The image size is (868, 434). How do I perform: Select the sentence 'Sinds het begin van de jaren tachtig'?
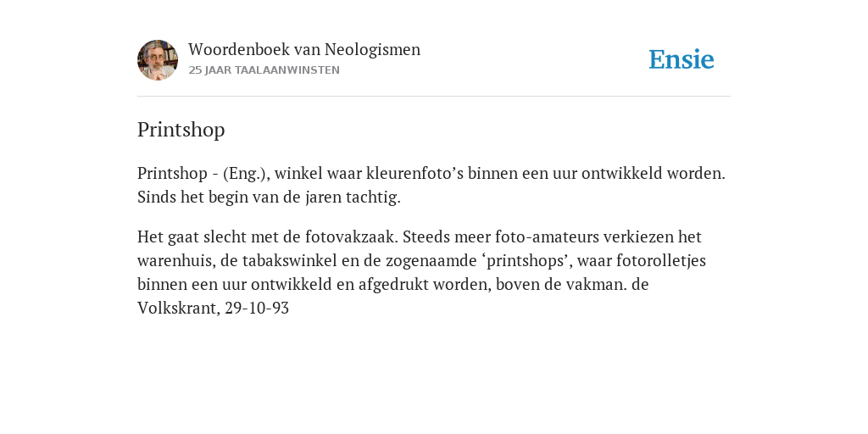pyautogui.click(x=269, y=198)
